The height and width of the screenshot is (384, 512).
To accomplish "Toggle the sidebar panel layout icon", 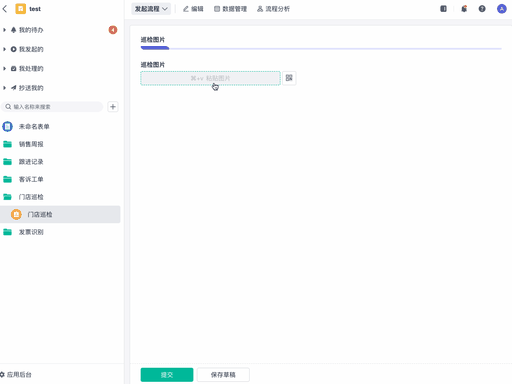I will click(x=443, y=9).
